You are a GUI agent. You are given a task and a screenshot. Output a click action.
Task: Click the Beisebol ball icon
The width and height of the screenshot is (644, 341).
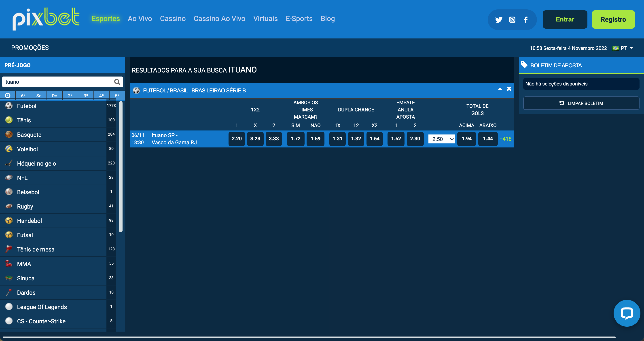point(9,192)
